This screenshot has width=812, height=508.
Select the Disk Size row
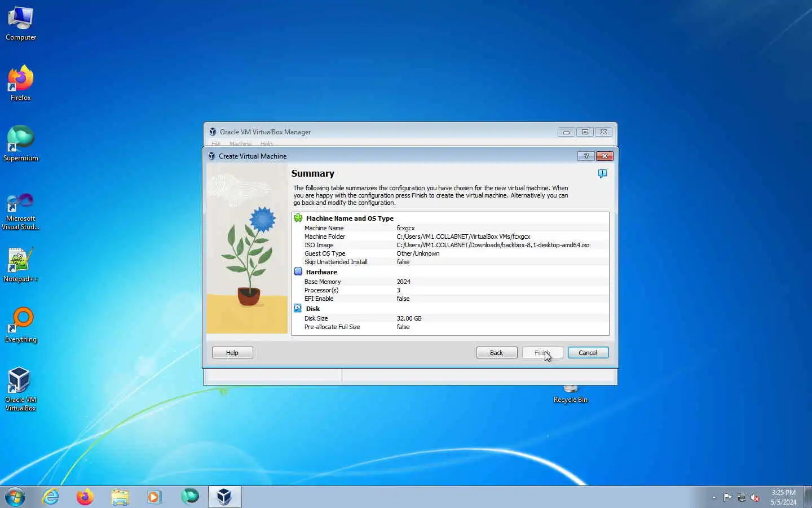pyautogui.click(x=451, y=318)
